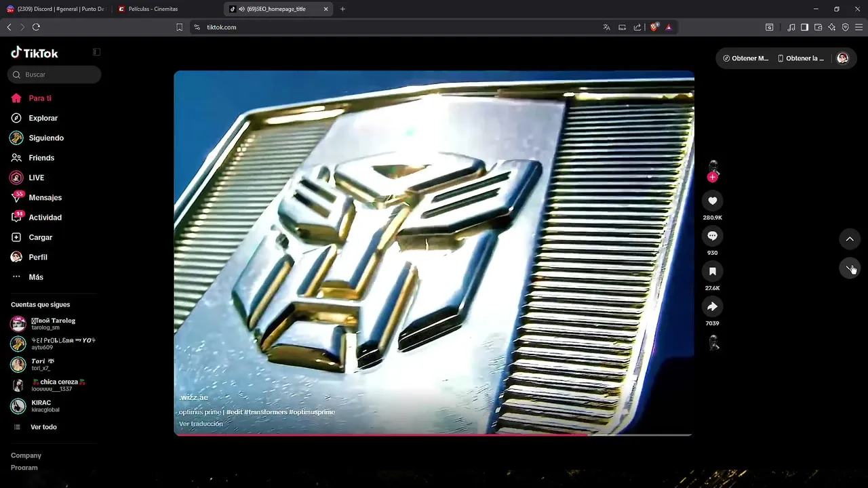Click the TikTok logo in the sidebar

pos(35,53)
